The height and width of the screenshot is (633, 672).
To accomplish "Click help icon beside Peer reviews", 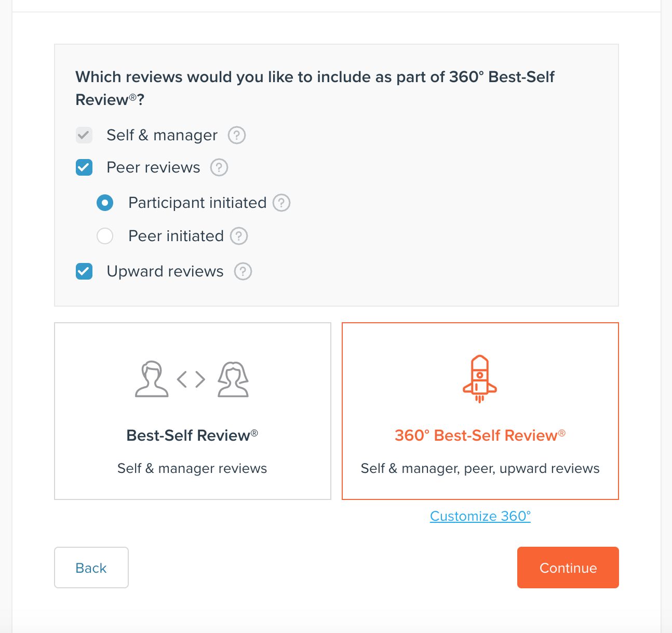I will tap(219, 167).
